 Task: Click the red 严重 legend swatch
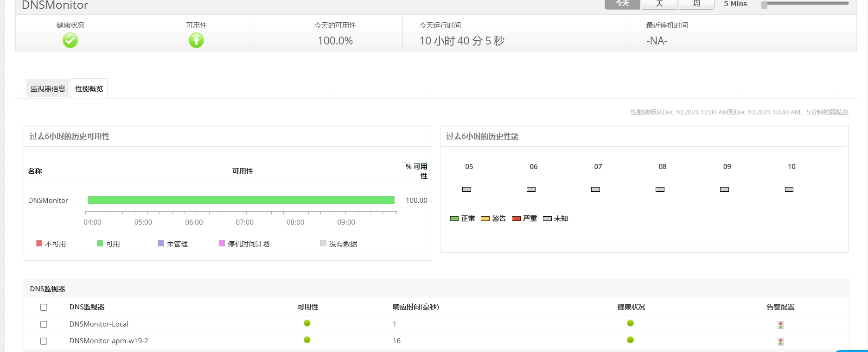(x=516, y=219)
